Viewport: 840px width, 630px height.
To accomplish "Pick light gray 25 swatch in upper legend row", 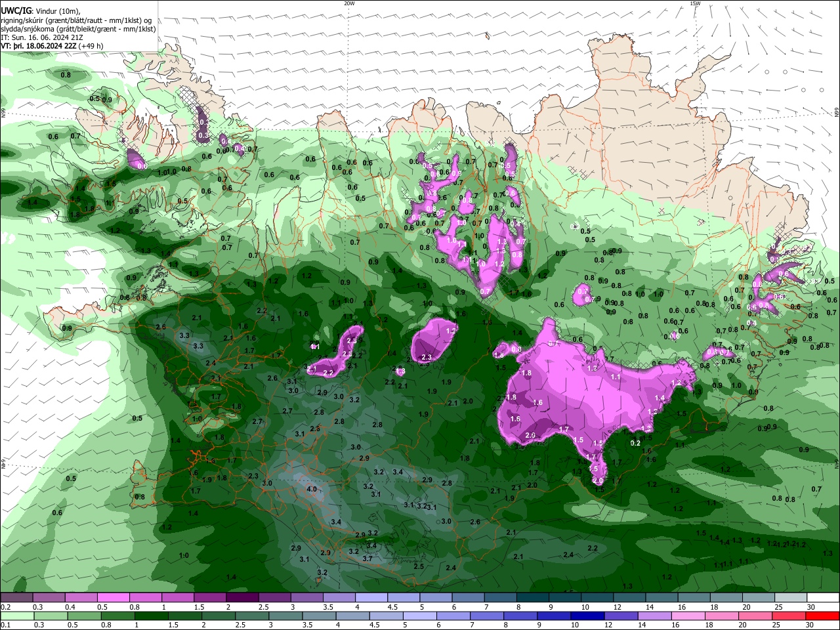I will click(x=791, y=598).
